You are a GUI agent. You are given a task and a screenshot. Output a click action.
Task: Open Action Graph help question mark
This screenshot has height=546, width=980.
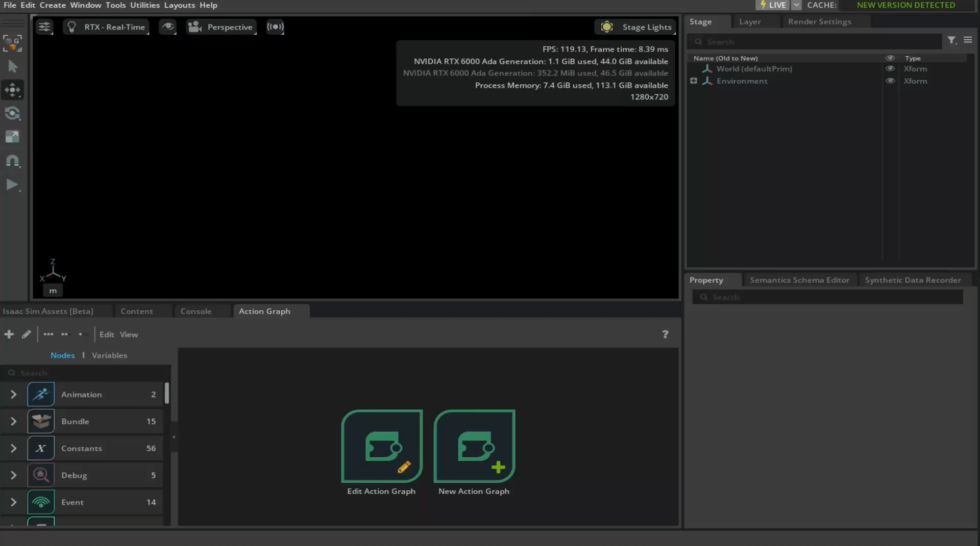pos(665,334)
